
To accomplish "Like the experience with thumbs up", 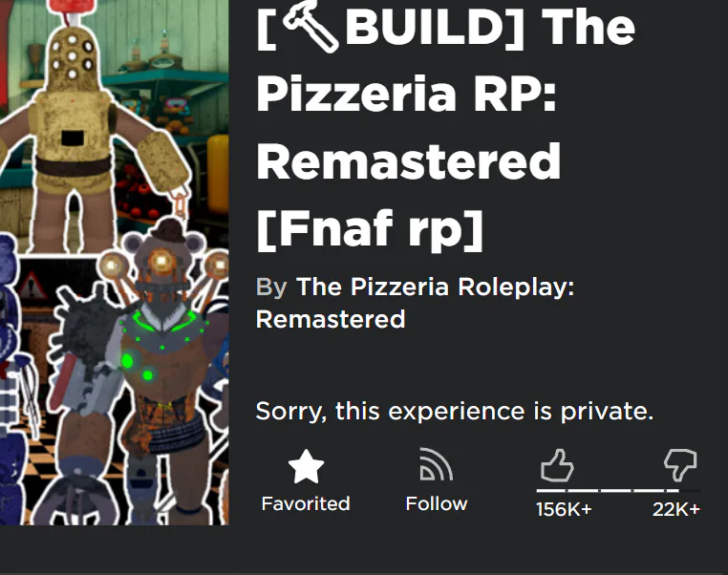I will pyautogui.click(x=557, y=465).
